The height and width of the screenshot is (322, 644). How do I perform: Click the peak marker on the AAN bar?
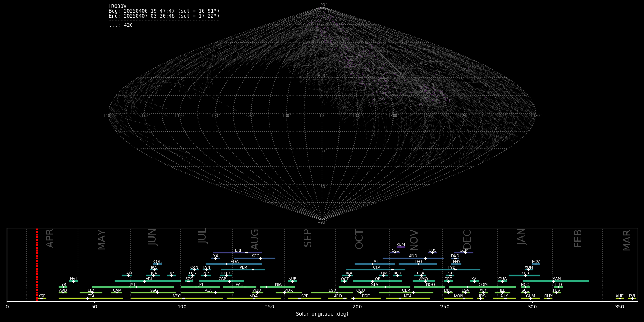553,281
